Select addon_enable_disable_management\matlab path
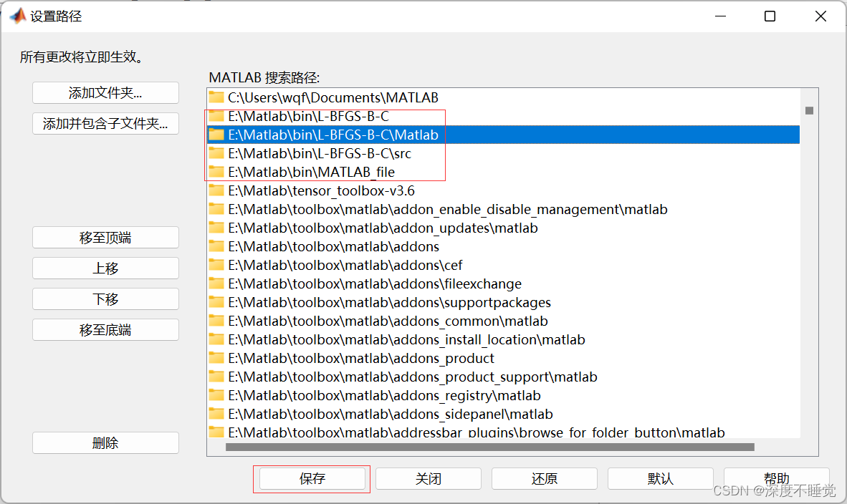This screenshot has width=847, height=504. pyautogui.click(x=448, y=209)
